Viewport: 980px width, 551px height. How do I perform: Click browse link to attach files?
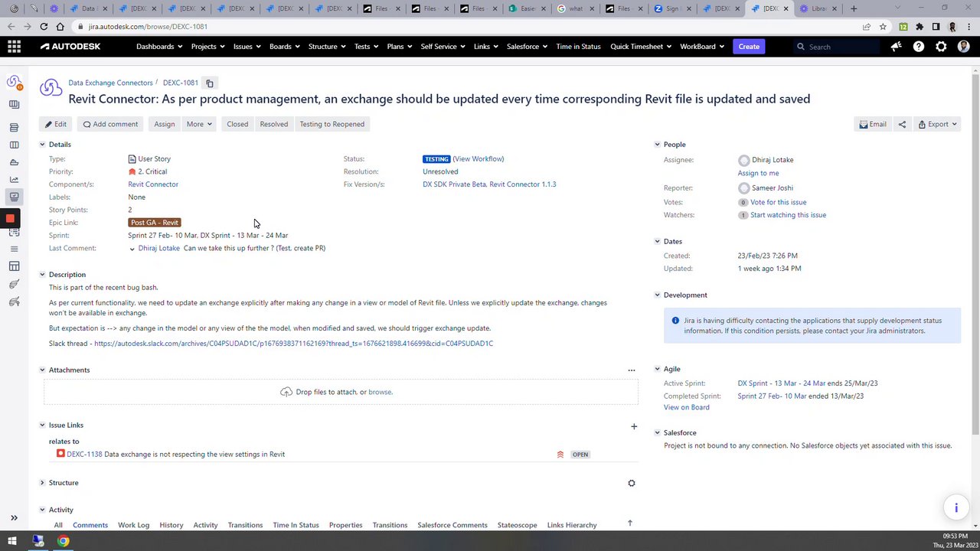(380, 392)
